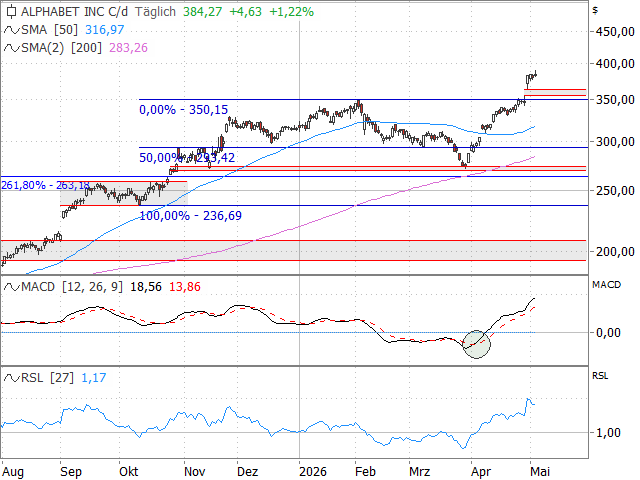Click the change value +4,63

pyautogui.click(x=245, y=12)
